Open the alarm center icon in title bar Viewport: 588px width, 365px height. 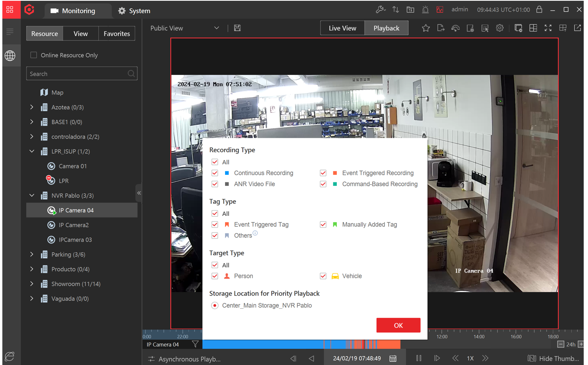click(x=425, y=9)
